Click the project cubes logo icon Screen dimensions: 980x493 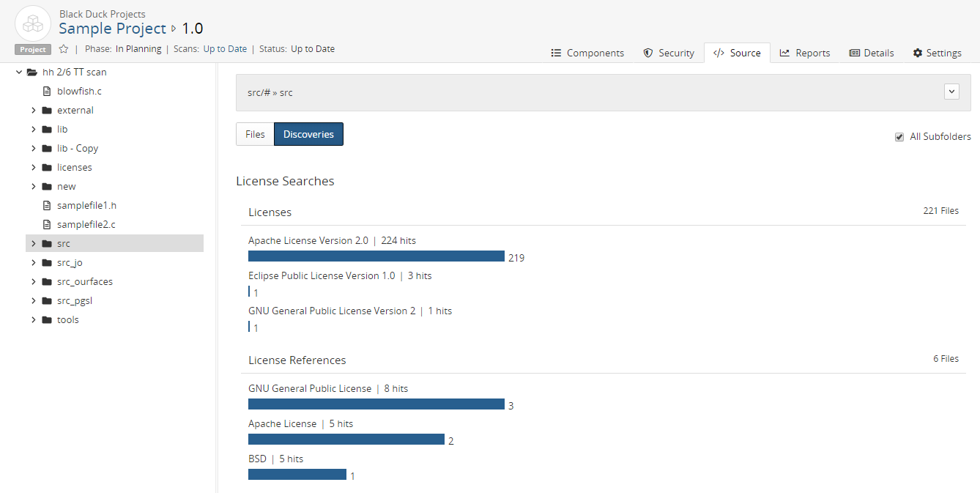click(33, 23)
